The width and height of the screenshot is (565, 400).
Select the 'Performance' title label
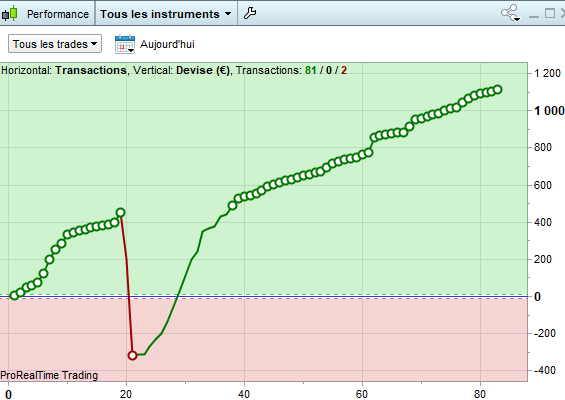(x=58, y=14)
